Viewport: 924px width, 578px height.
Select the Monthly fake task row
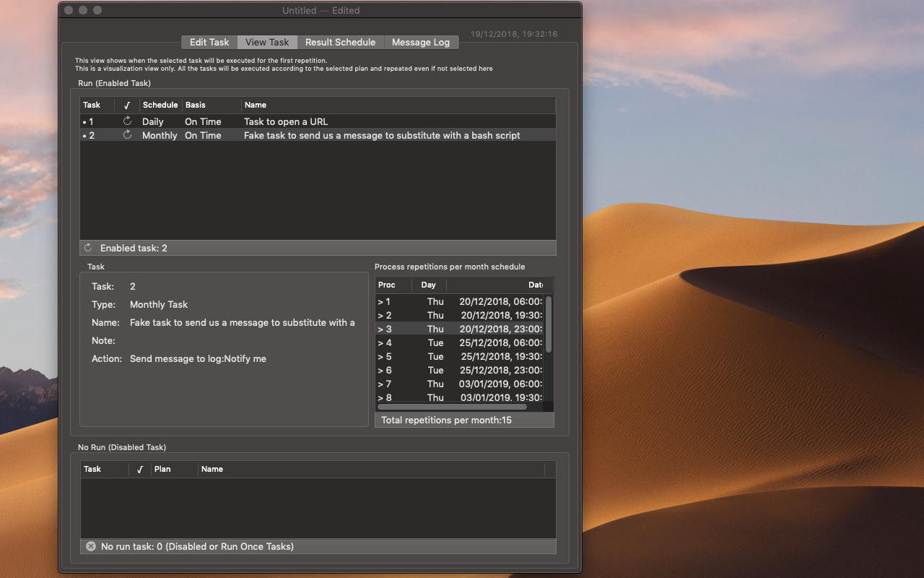318,135
